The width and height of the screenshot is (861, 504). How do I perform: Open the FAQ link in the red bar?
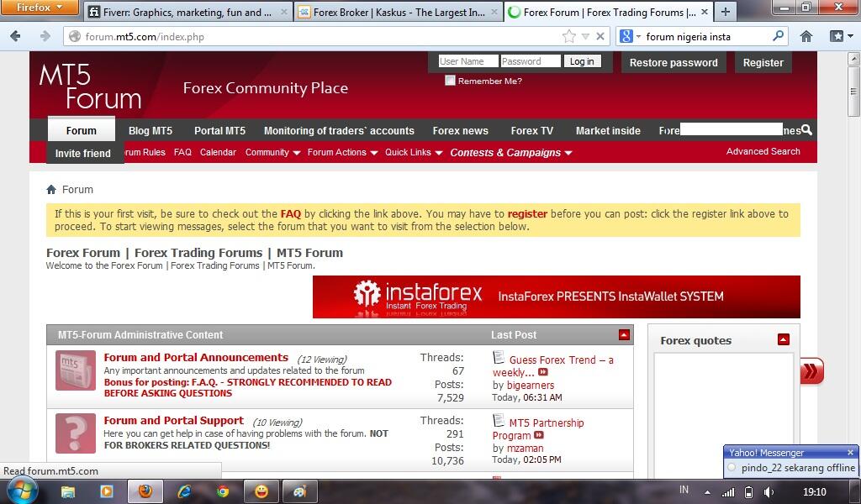click(182, 153)
